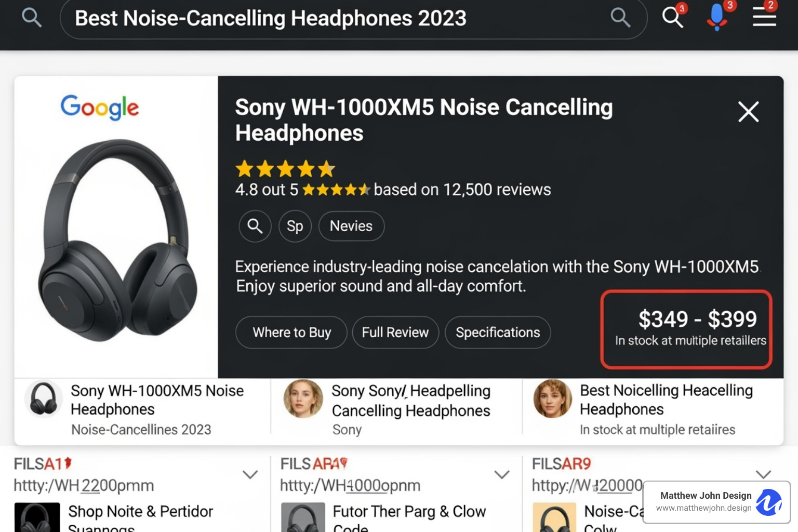Click the magnifying glass inside the search bar
798x532 pixels.
coord(620,17)
